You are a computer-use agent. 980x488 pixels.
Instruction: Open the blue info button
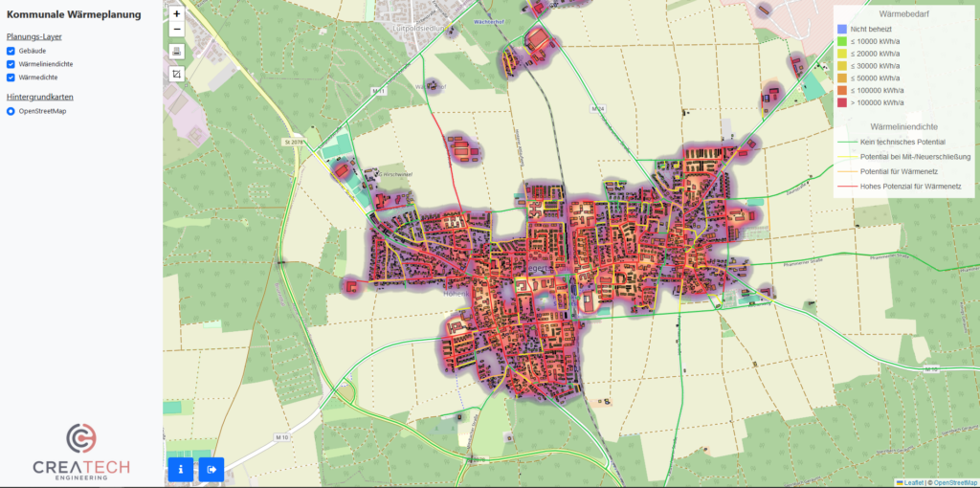180,469
